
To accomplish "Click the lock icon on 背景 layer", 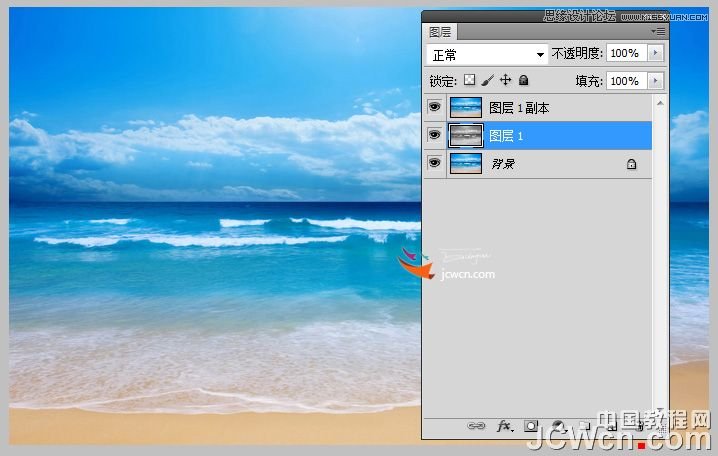I will point(631,164).
